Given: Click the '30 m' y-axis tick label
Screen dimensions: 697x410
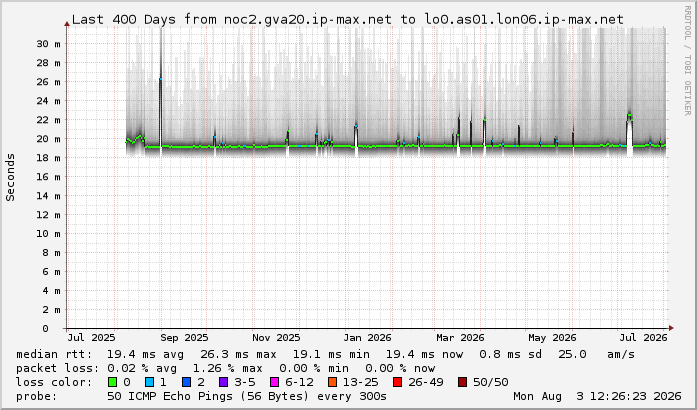Looking at the screenshot, I should pos(48,44).
